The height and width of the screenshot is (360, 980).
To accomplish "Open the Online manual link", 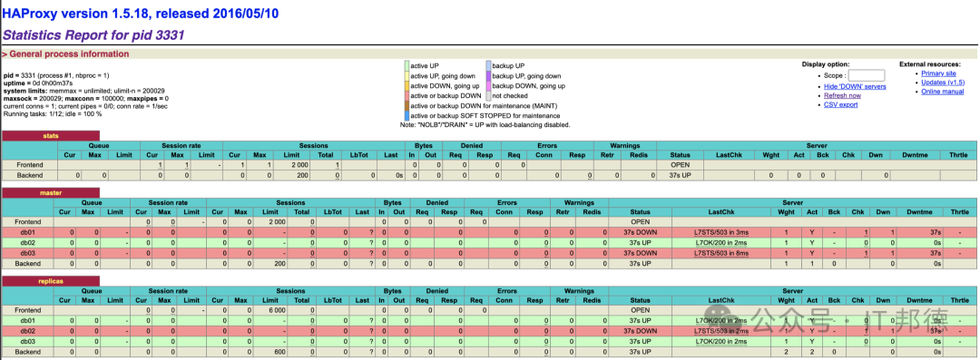I will [x=942, y=92].
